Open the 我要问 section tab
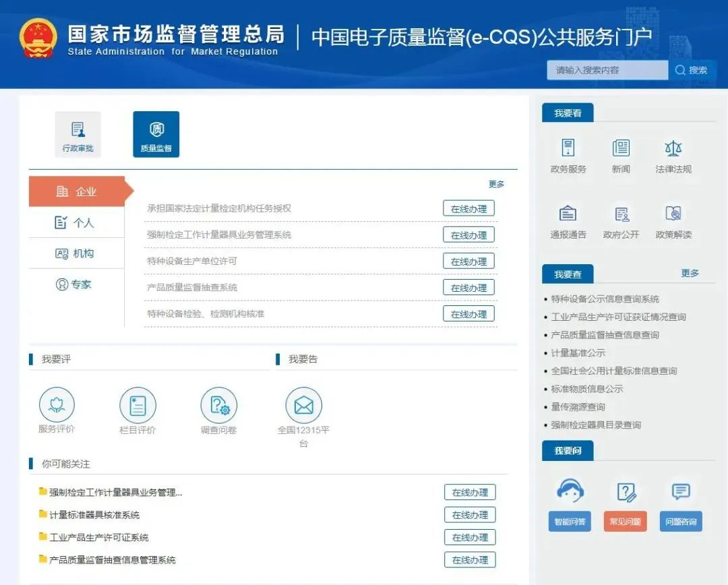This screenshot has height=585, width=728. [x=568, y=450]
